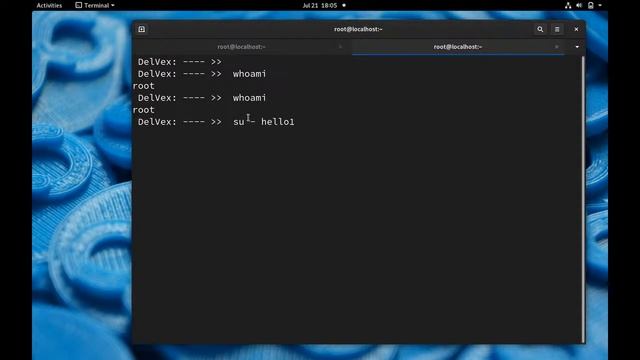Switch to the first root@localhost tab
The width and height of the screenshot is (640, 360).
tap(241, 47)
